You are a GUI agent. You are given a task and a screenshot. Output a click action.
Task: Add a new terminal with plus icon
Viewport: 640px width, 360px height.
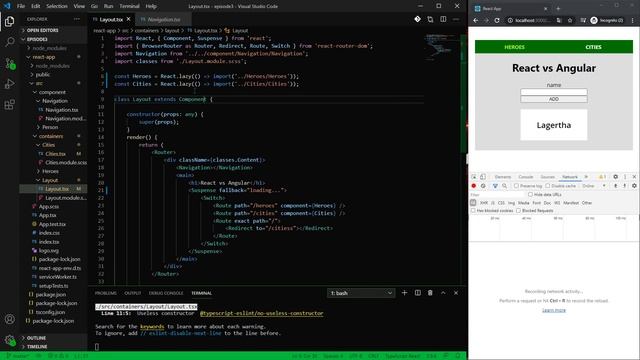pos(404,293)
